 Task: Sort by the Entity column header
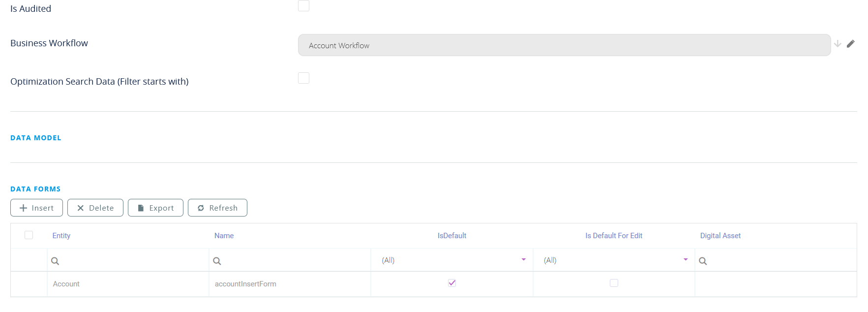(x=61, y=236)
